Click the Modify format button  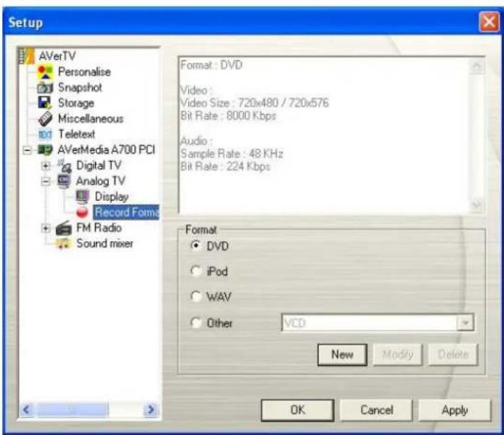(398, 354)
